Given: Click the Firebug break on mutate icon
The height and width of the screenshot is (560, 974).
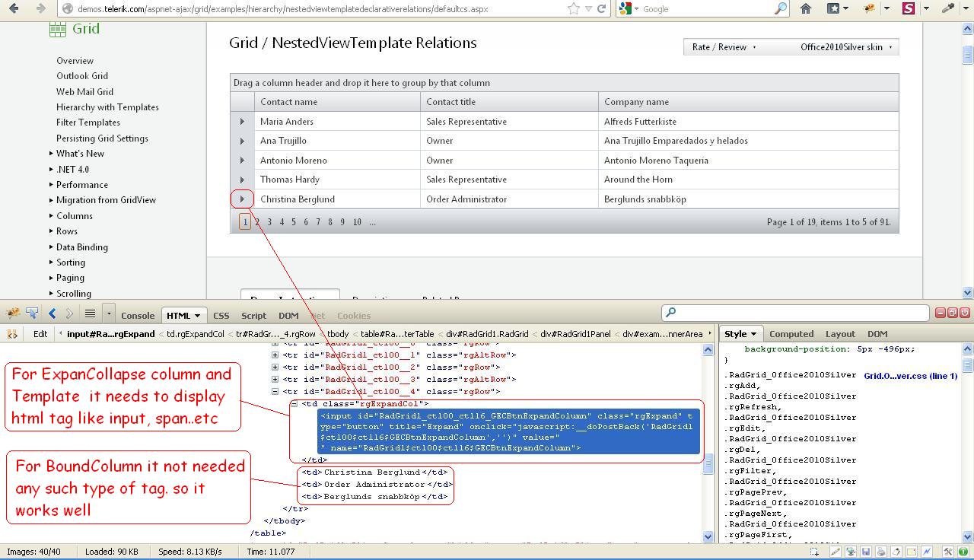Looking at the screenshot, I should coord(12,333).
